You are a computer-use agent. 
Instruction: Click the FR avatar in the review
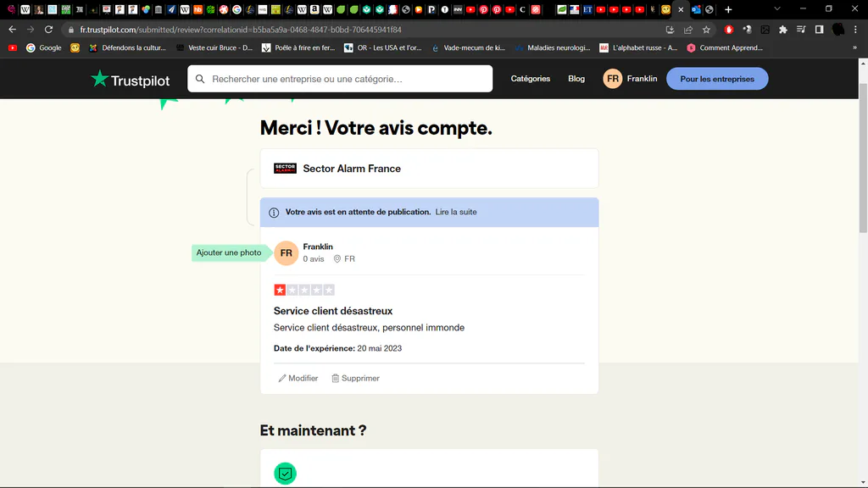287,252
